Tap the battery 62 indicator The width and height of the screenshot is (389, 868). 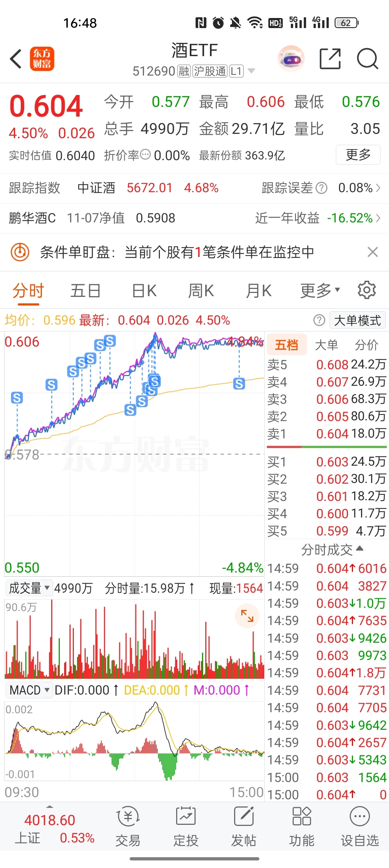pyautogui.click(x=347, y=23)
